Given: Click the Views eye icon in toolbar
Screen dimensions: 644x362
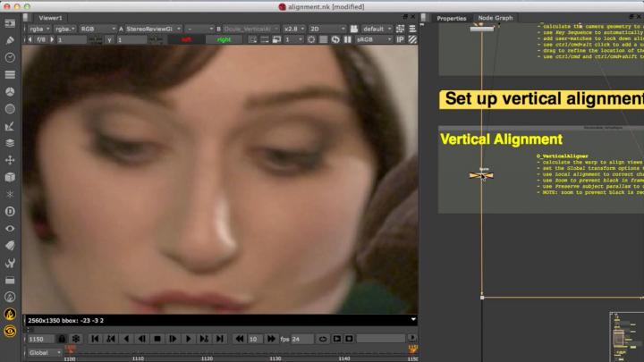Looking at the screenshot, I should click(10, 228).
